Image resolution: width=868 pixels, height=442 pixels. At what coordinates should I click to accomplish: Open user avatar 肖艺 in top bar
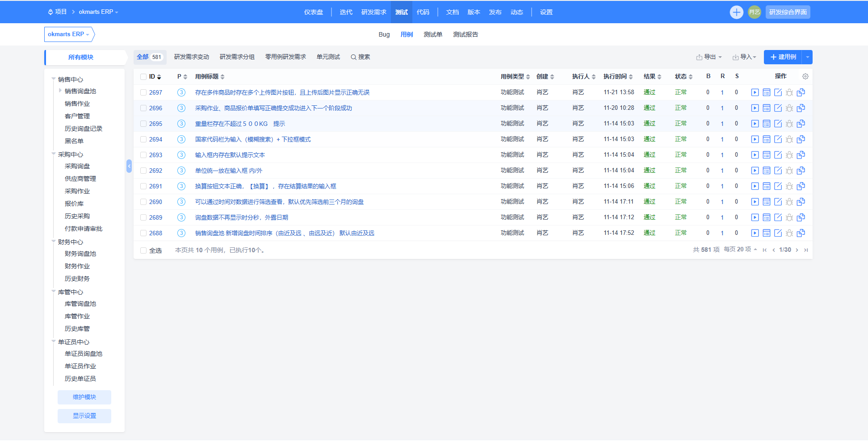[x=755, y=12]
